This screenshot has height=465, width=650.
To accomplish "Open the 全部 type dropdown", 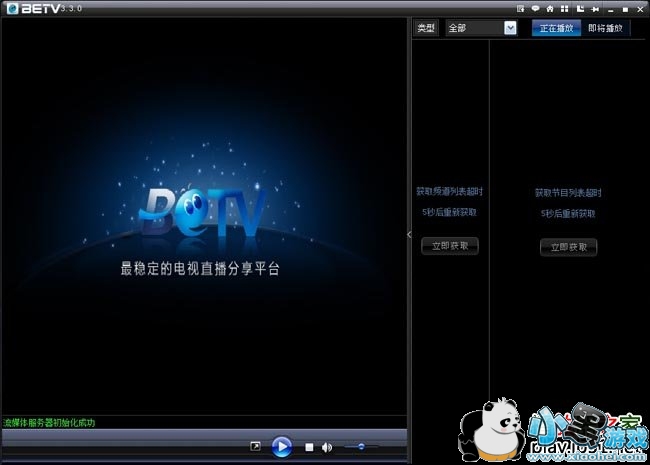I will [x=481, y=28].
